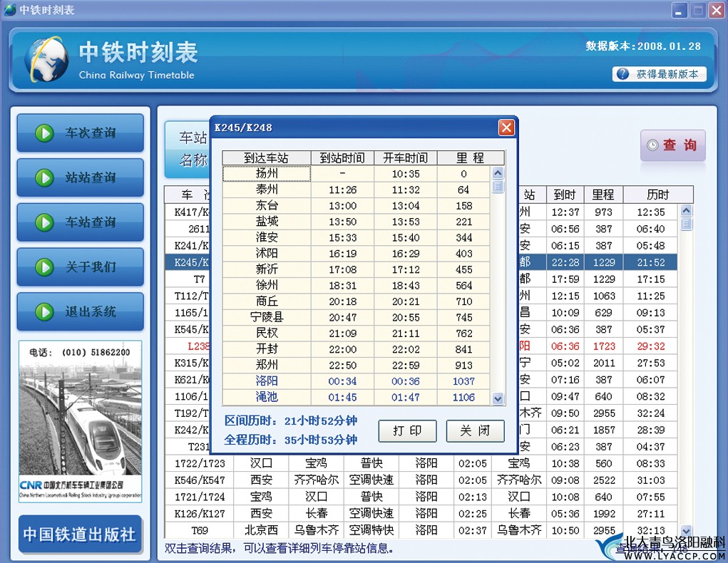Close the K245/K248 dialog with the red X

point(506,128)
